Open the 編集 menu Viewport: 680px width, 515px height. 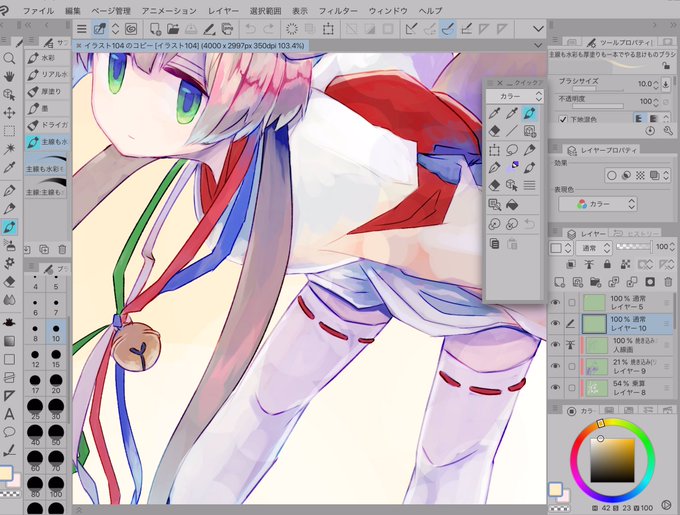click(x=72, y=10)
